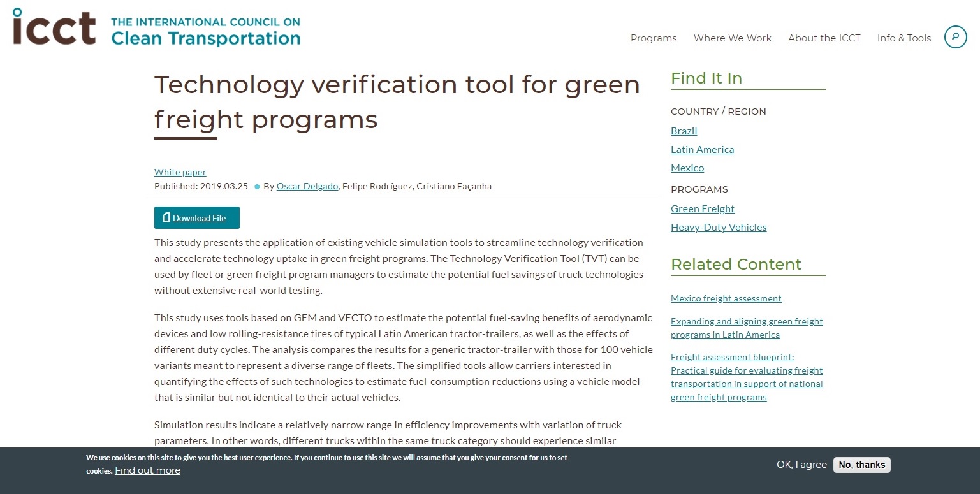
Task: Open the Where We Work menu
Action: (x=733, y=38)
